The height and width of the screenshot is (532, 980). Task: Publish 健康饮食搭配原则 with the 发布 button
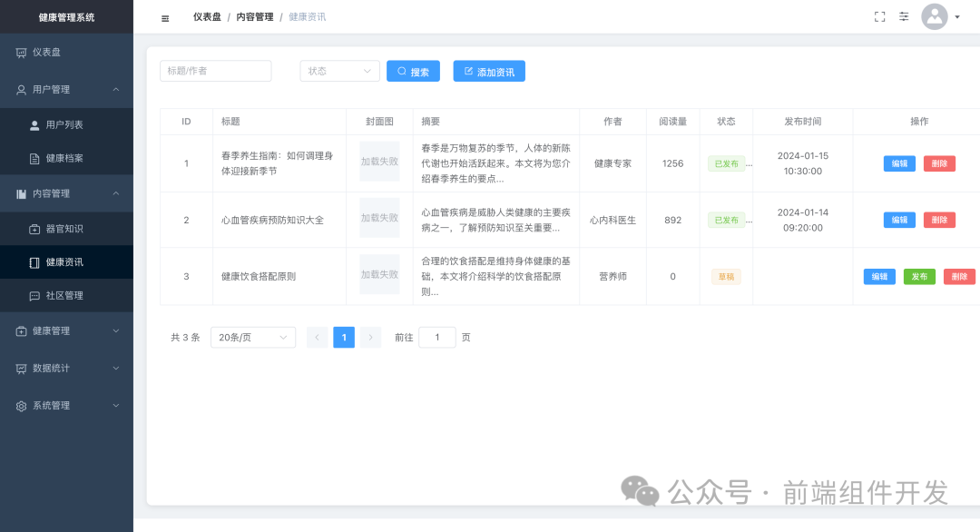point(919,276)
